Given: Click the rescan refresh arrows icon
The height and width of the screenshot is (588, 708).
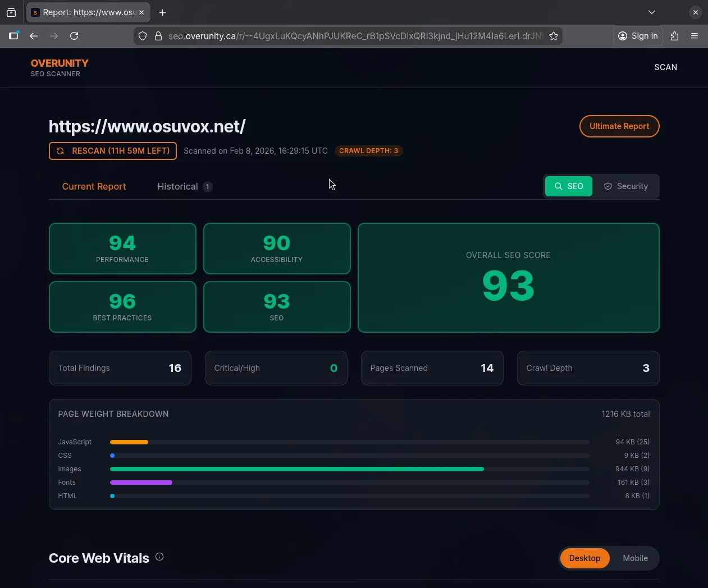Looking at the screenshot, I should (60, 151).
